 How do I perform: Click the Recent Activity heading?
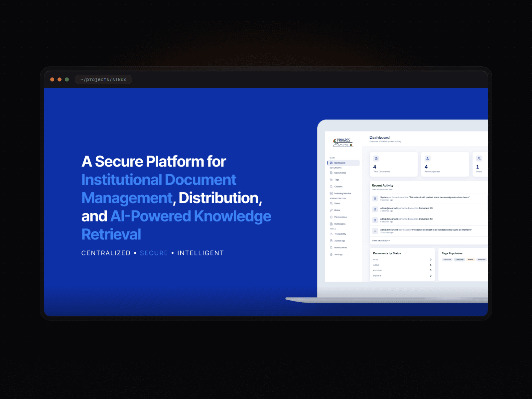382,186
